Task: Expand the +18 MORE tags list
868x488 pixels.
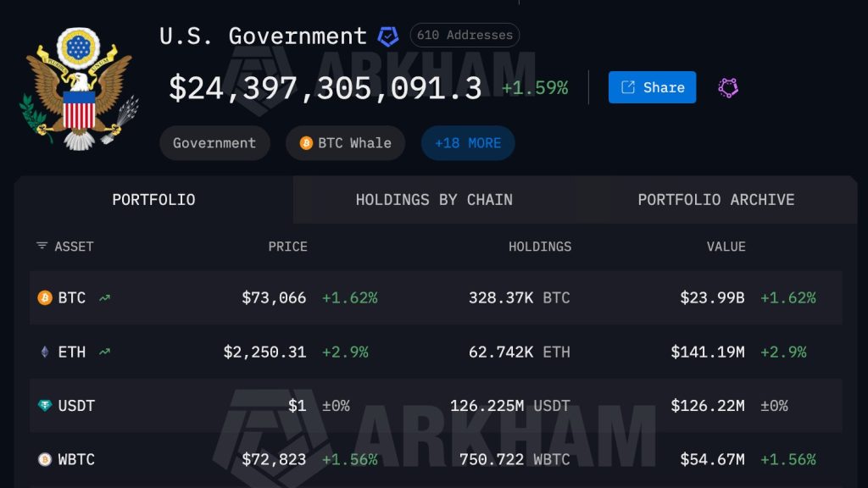Action: point(467,143)
